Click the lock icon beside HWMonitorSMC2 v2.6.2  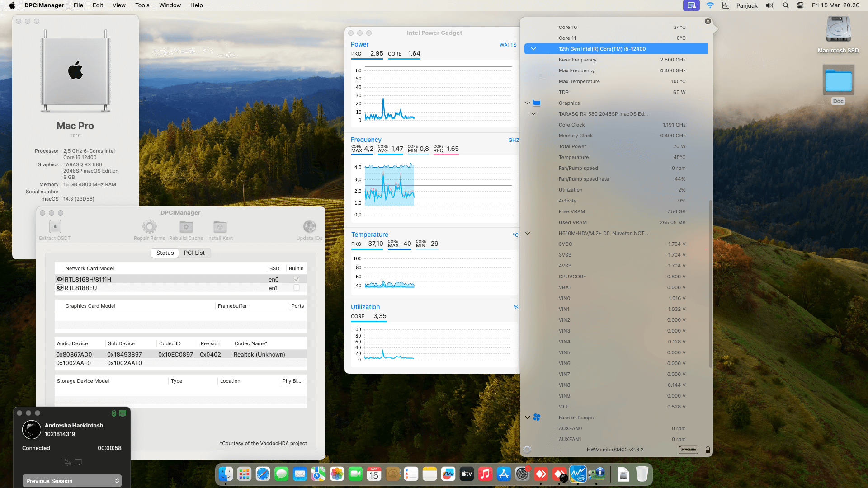708,450
